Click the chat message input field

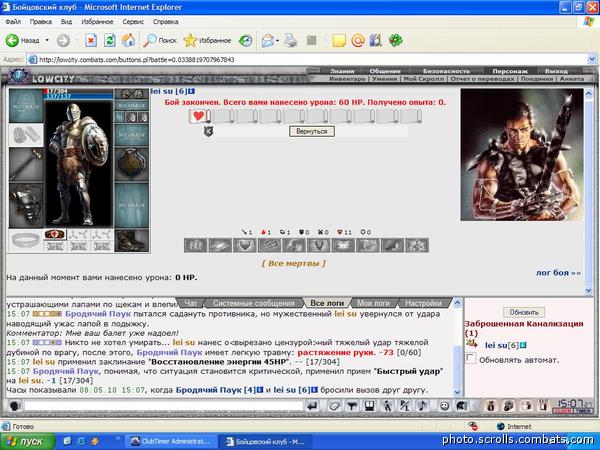[164, 406]
